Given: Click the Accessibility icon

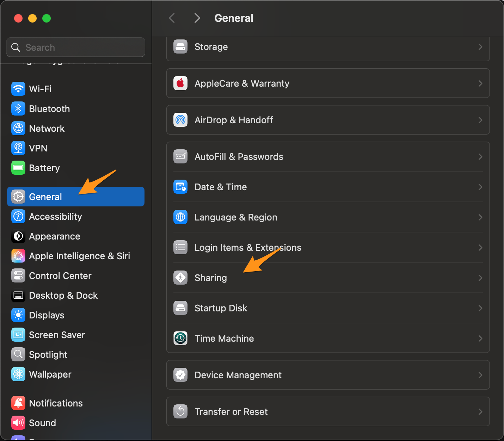Looking at the screenshot, I should click(x=18, y=216).
